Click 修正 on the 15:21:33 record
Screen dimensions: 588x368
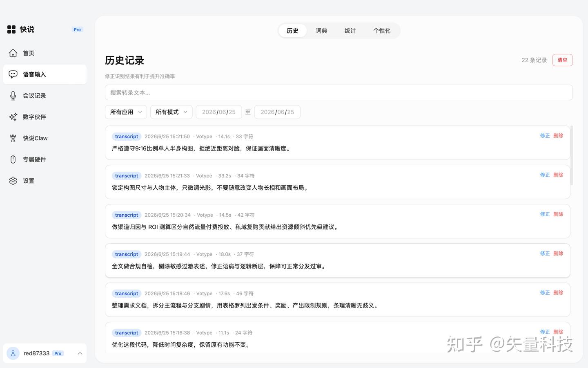pos(545,175)
